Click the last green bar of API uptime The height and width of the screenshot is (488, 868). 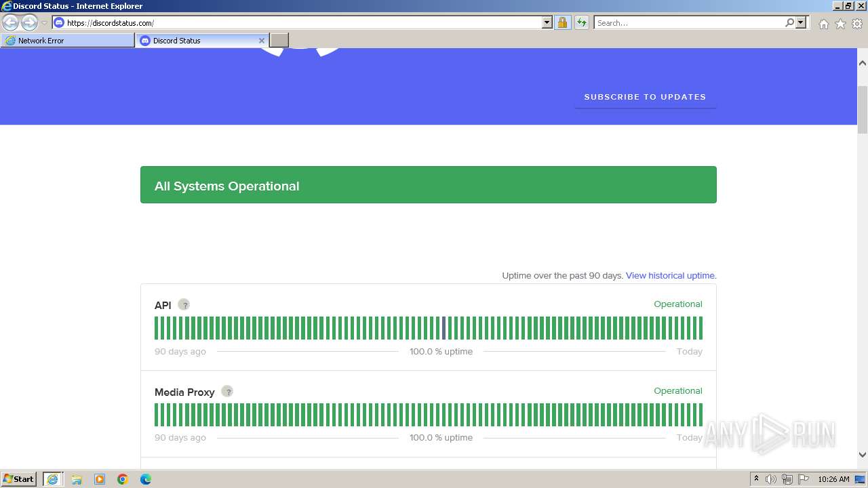coord(700,328)
